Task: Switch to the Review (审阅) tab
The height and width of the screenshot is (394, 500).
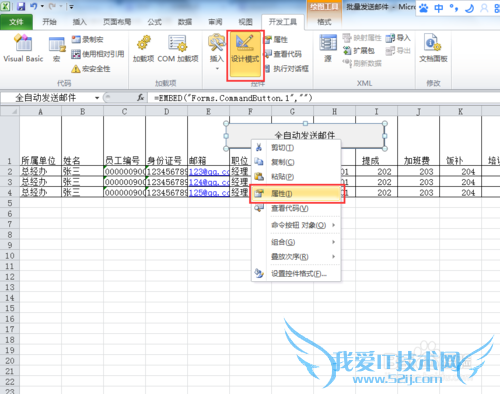Action: tap(215, 22)
